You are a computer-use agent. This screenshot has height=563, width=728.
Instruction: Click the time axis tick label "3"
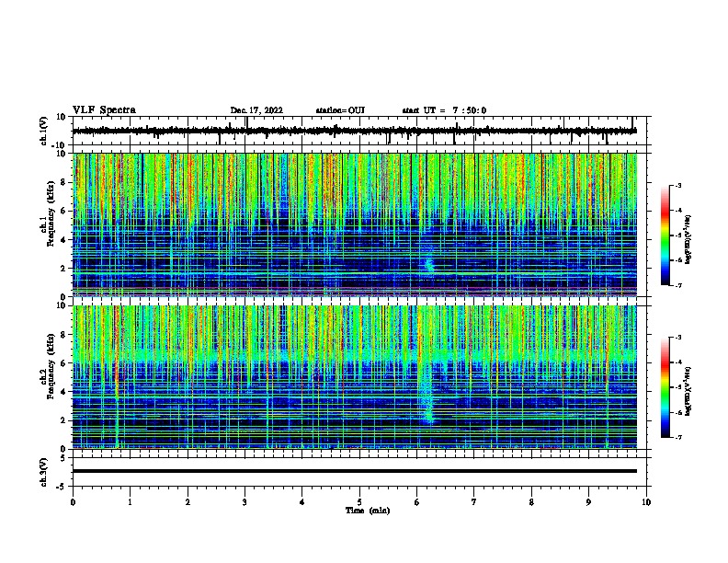(x=245, y=502)
